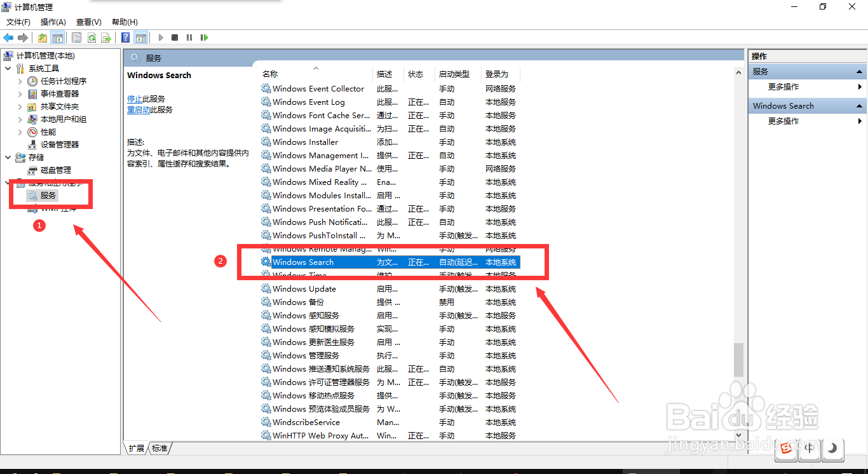Select the 任务计划程序 clock icon
The width and height of the screenshot is (868, 474).
point(32,81)
